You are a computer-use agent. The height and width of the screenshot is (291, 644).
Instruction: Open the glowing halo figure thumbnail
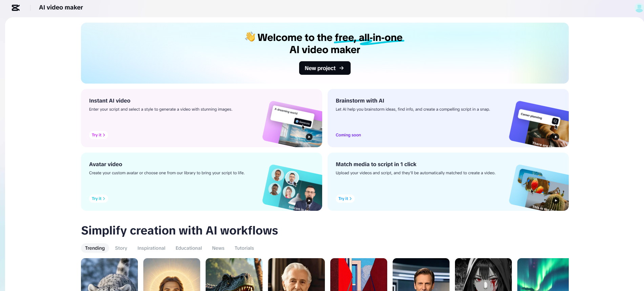point(172,274)
